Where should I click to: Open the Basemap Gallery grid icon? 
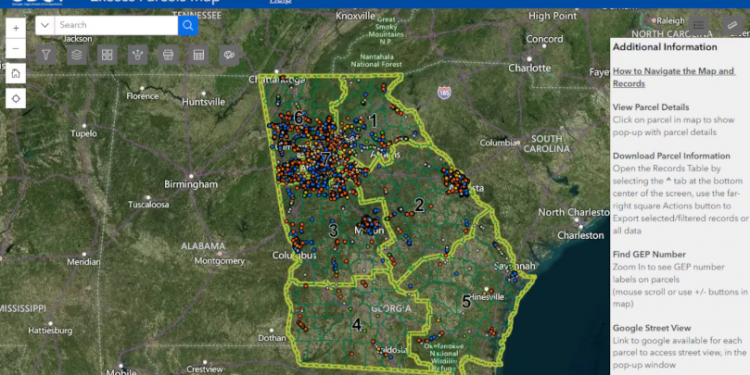click(107, 55)
